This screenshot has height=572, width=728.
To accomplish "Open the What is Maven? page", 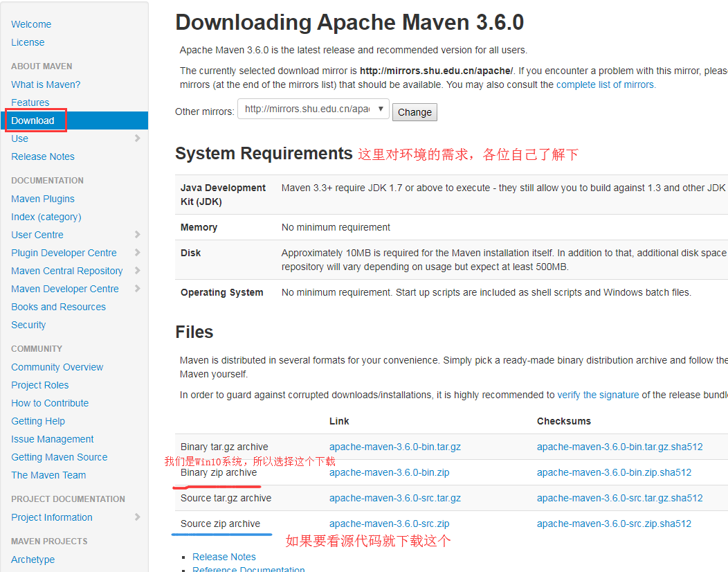I will click(x=46, y=84).
